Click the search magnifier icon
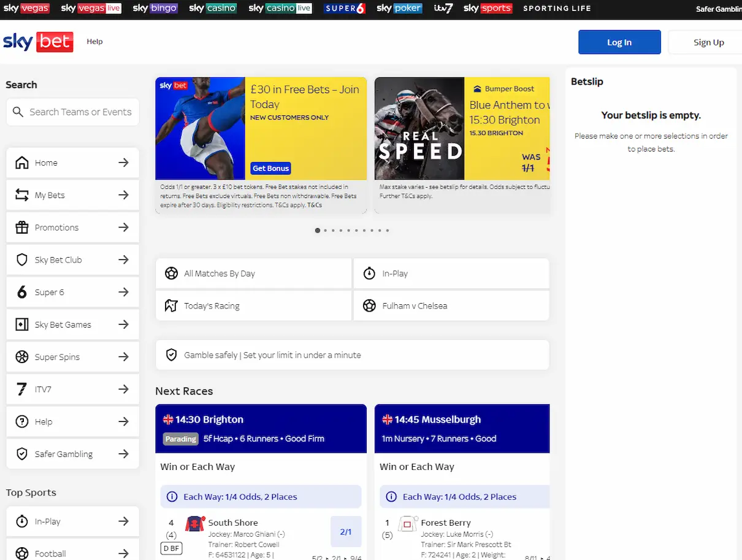This screenshot has width=742, height=560. pos(18,112)
